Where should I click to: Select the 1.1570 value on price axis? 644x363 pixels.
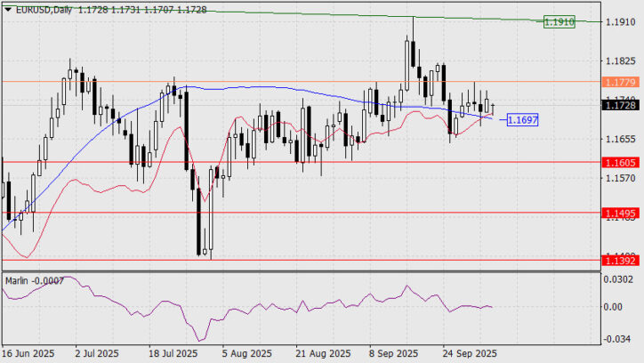pos(619,180)
